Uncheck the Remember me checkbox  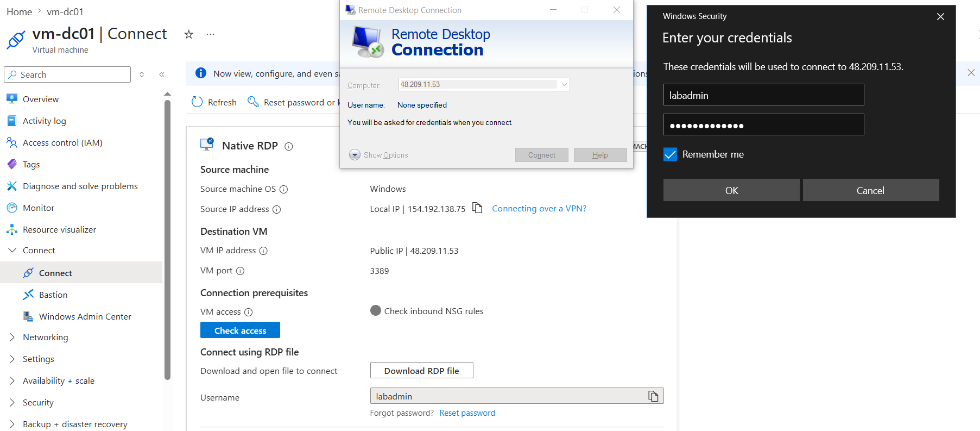(x=671, y=154)
